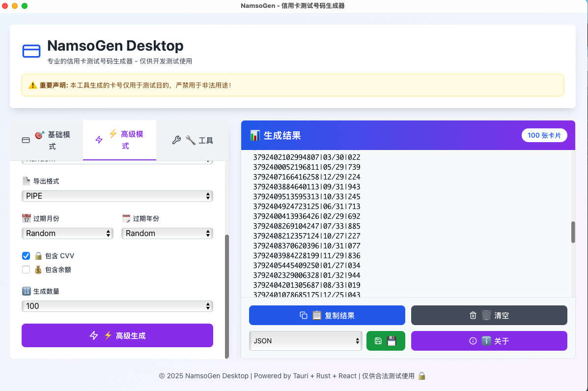Click the padlock icon in the footer

pyautogui.click(x=421, y=376)
